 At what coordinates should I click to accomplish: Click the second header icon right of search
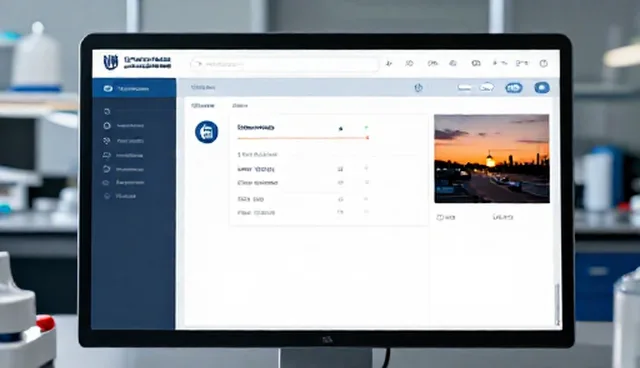coord(409,63)
